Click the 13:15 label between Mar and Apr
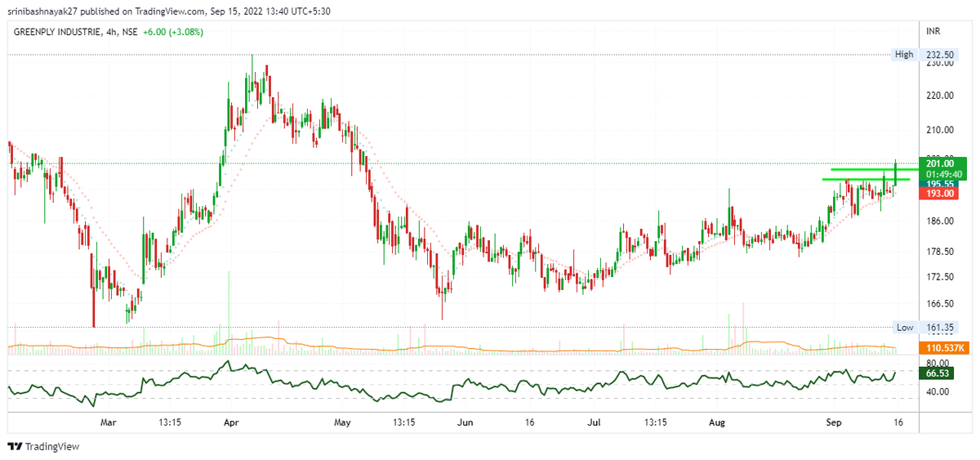The width and height of the screenshot is (980, 460). (x=169, y=422)
